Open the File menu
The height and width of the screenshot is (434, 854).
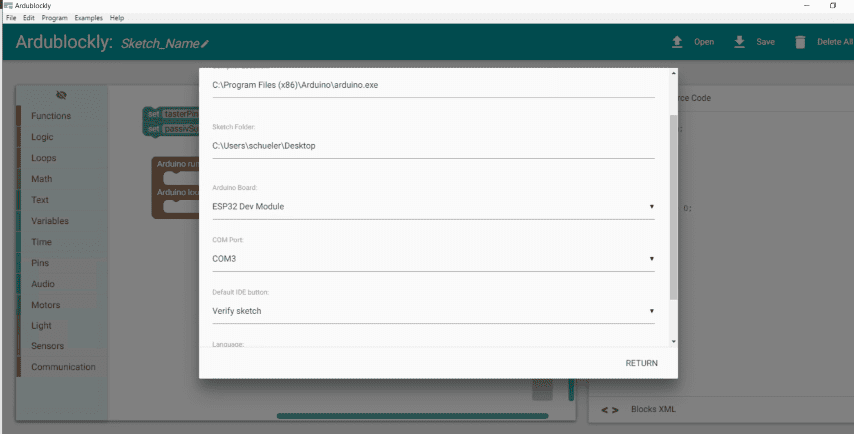coord(12,18)
